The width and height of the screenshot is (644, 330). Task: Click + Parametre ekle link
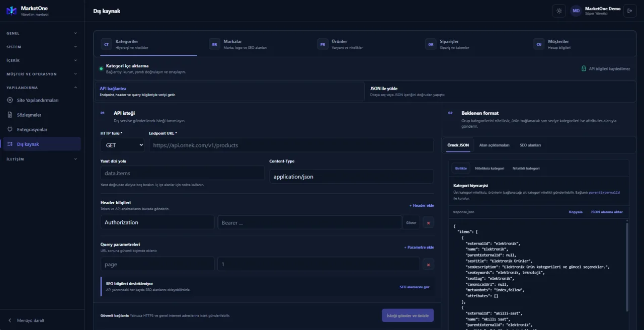tap(419, 247)
